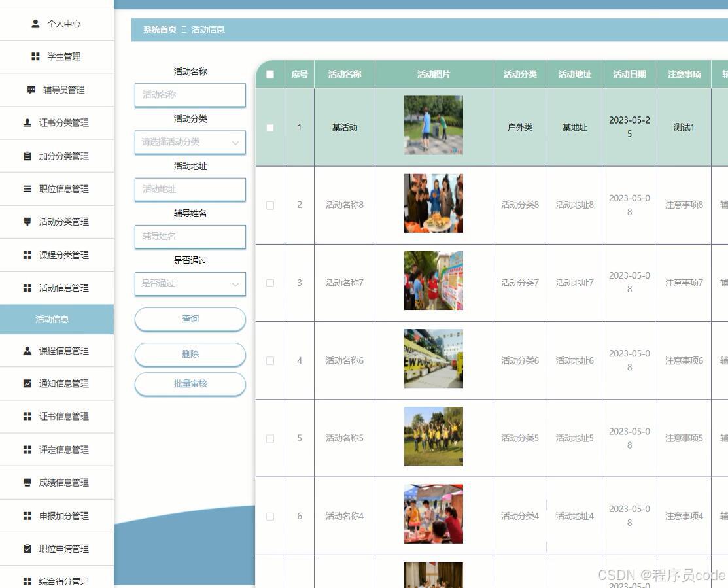Screen dimensions: 728x588
Task: Check the box for row 活动名称6
Action: [x=269, y=360]
